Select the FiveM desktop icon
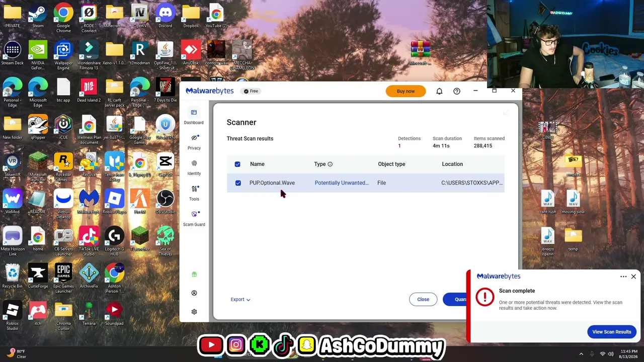This screenshot has height=362, width=644. tap(140, 202)
